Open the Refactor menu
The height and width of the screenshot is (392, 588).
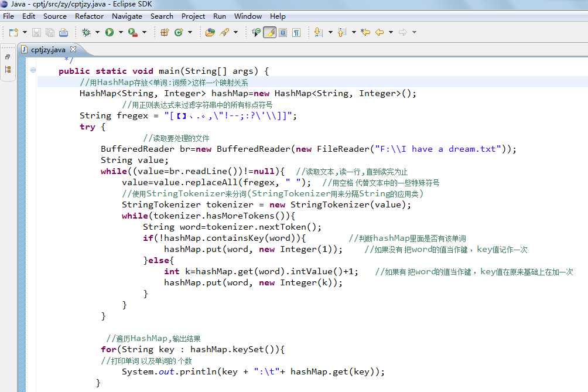click(89, 16)
